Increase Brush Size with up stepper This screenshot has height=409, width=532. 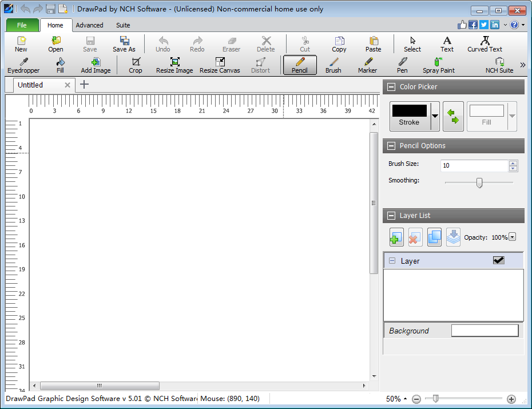[513, 163]
